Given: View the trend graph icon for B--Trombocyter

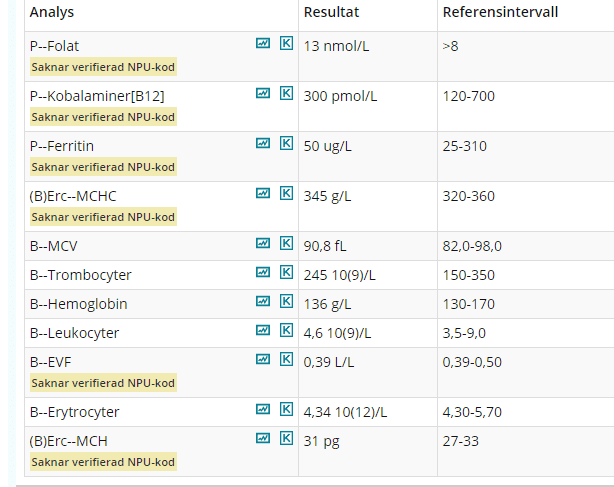Looking at the screenshot, I should (x=263, y=272).
